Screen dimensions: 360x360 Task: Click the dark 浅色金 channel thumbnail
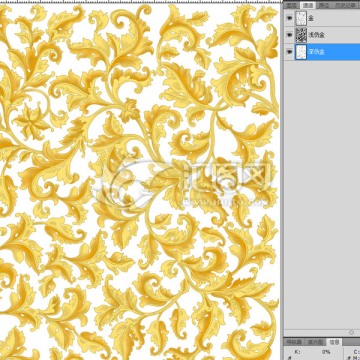pyautogui.click(x=301, y=35)
